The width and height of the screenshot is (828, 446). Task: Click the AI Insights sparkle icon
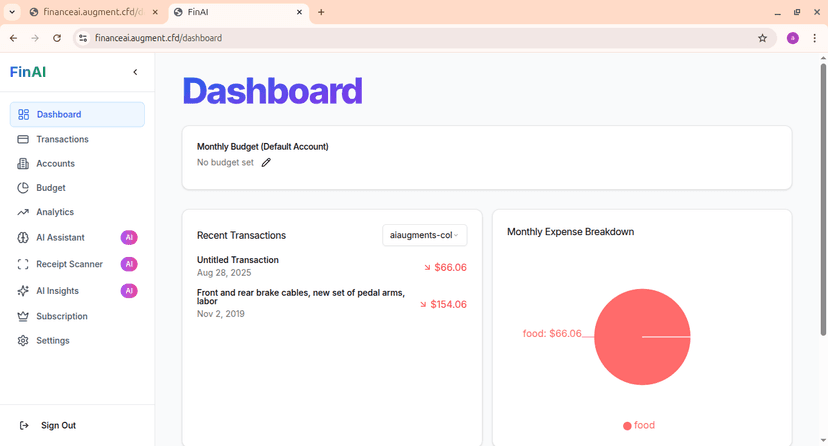24,291
